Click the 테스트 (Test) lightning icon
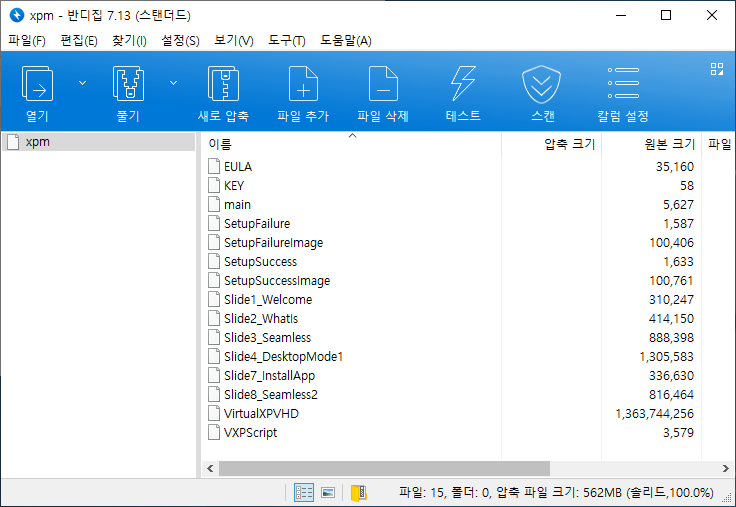 click(x=463, y=84)
